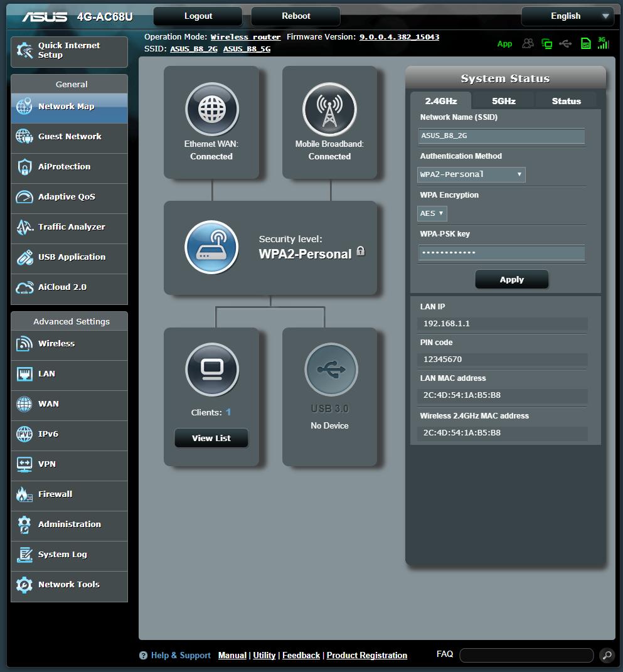Click the guest network people status icon
The image size is (623, 672).
[528, 43]
